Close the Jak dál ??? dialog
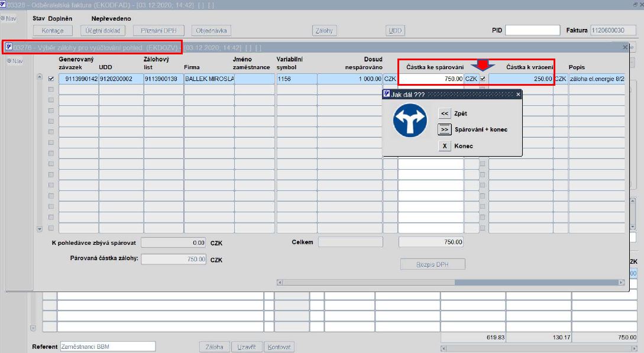This screenshot has height=353, width=644. coord(518,95)
